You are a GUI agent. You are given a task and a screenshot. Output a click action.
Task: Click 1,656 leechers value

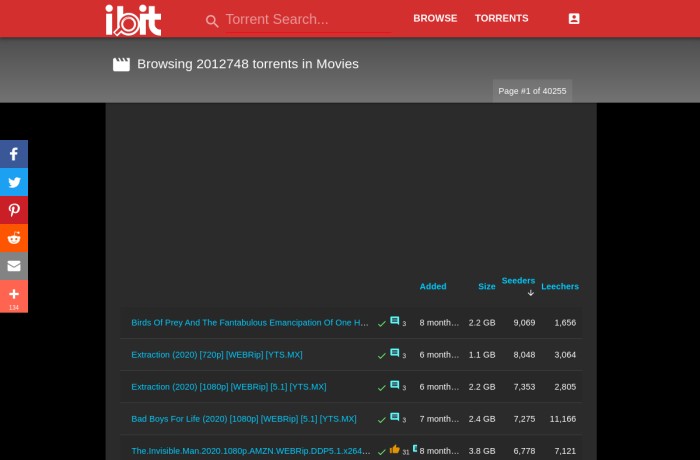565,322
